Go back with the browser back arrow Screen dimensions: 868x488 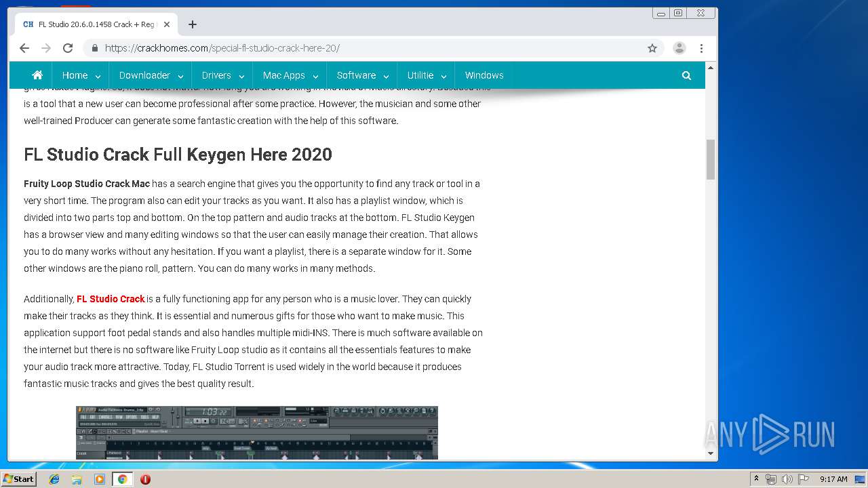(x=24, y=48)
